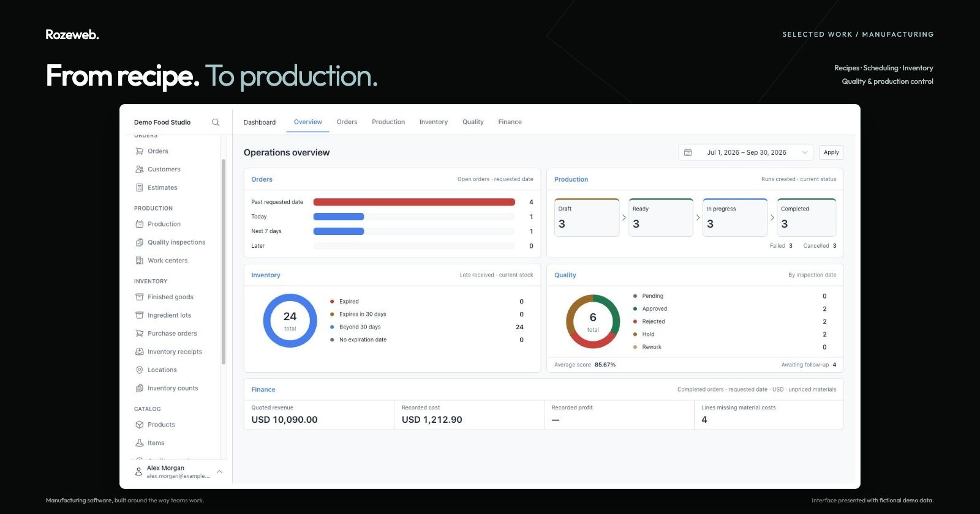Click the Orders cart icon in sidebar
980x514 pixels.
click(140, 151)
